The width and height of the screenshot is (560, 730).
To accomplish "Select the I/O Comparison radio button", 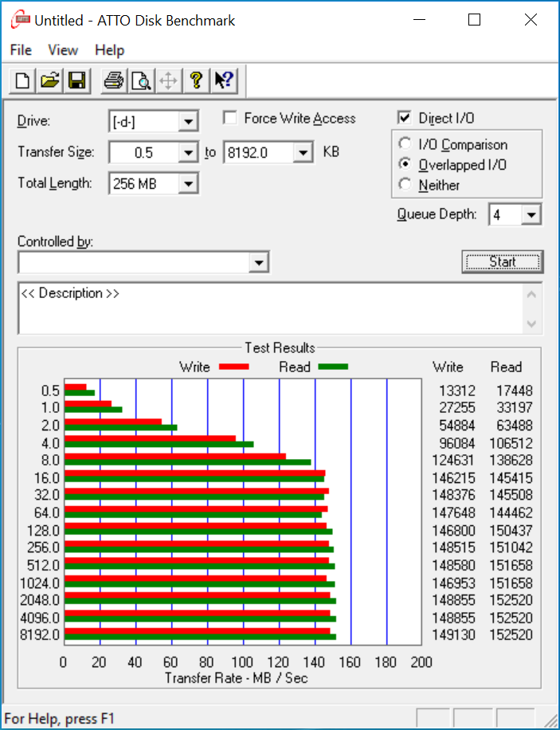I will tap(405, 144).
